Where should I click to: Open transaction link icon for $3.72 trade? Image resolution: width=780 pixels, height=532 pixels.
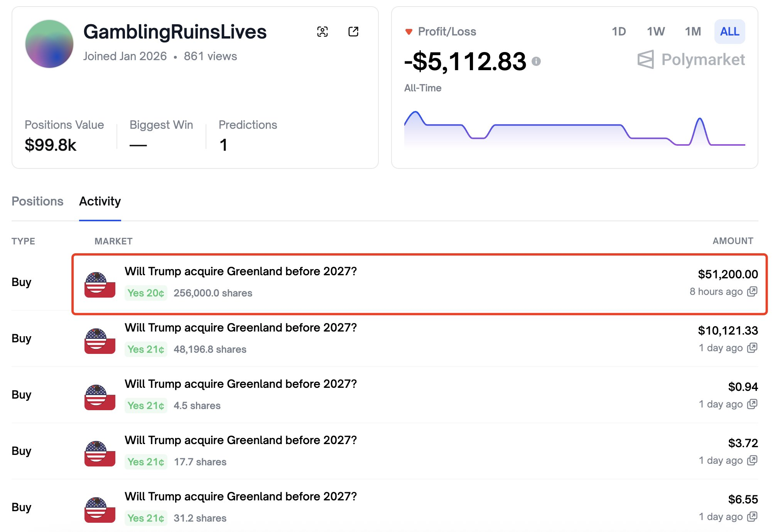(752, 460)
